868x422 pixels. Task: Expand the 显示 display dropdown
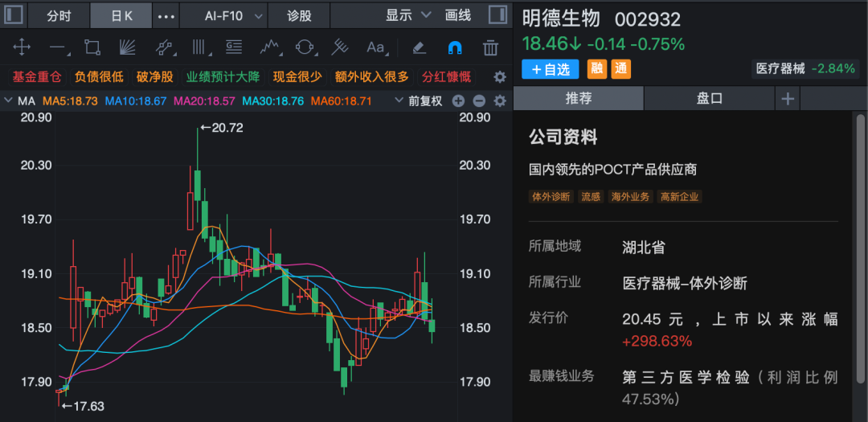pos(408,15)
